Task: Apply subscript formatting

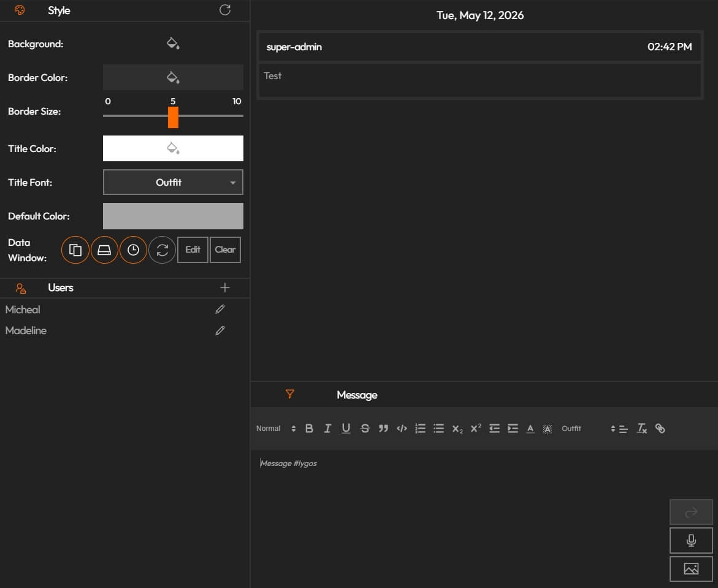Action: [457, 429]
